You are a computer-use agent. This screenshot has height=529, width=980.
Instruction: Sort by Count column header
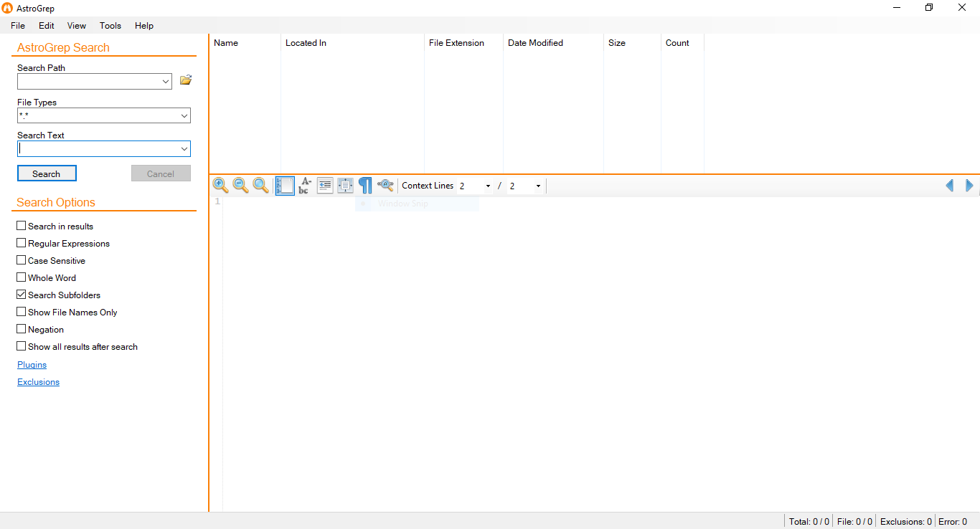682,43
